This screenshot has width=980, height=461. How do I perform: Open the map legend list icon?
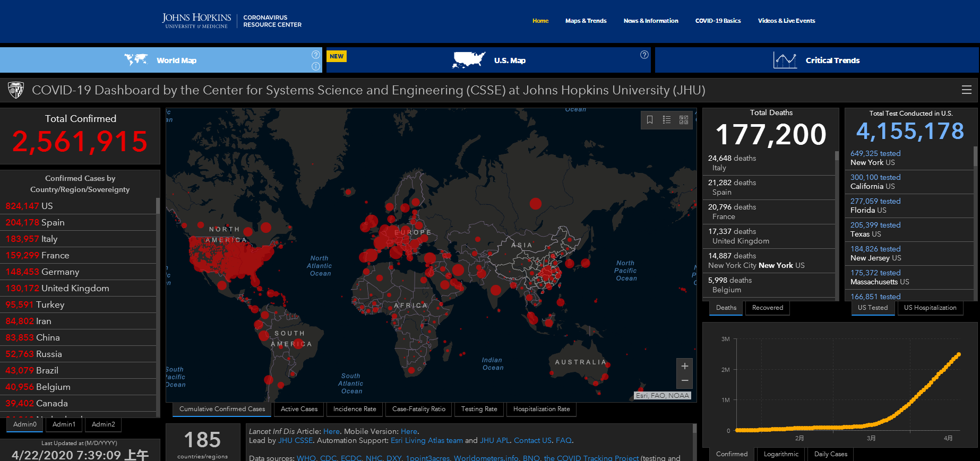pos(667,120)
